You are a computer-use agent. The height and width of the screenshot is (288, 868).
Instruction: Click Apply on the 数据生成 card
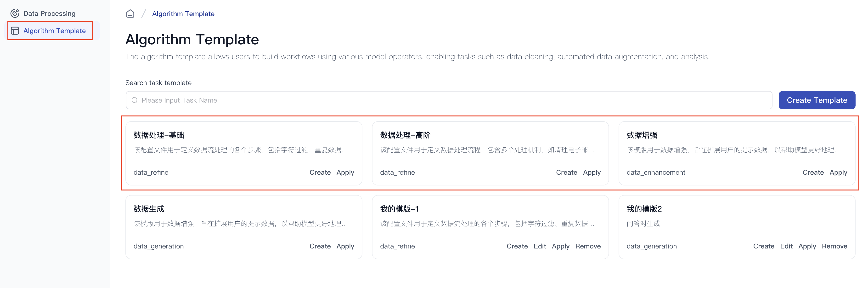(x=345, y=246)
